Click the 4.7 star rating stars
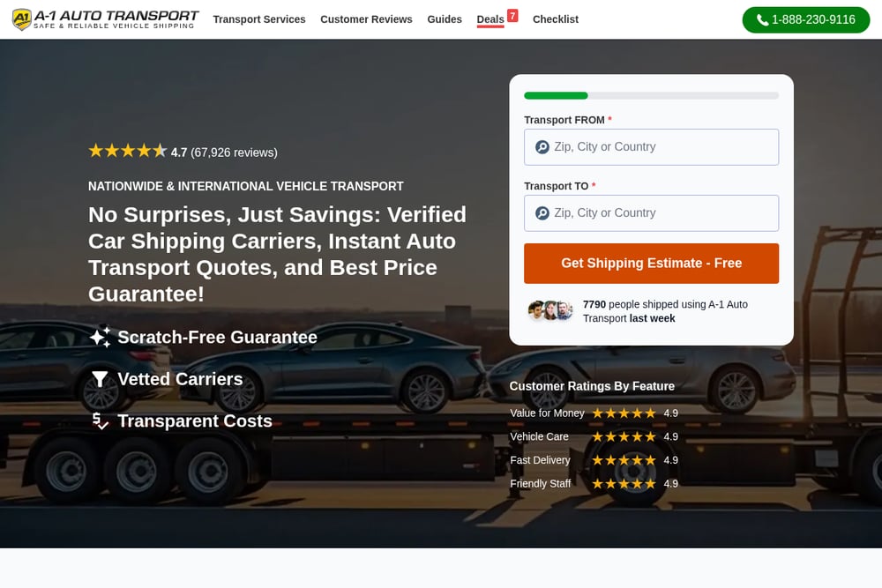 click(x=128, y=151)
